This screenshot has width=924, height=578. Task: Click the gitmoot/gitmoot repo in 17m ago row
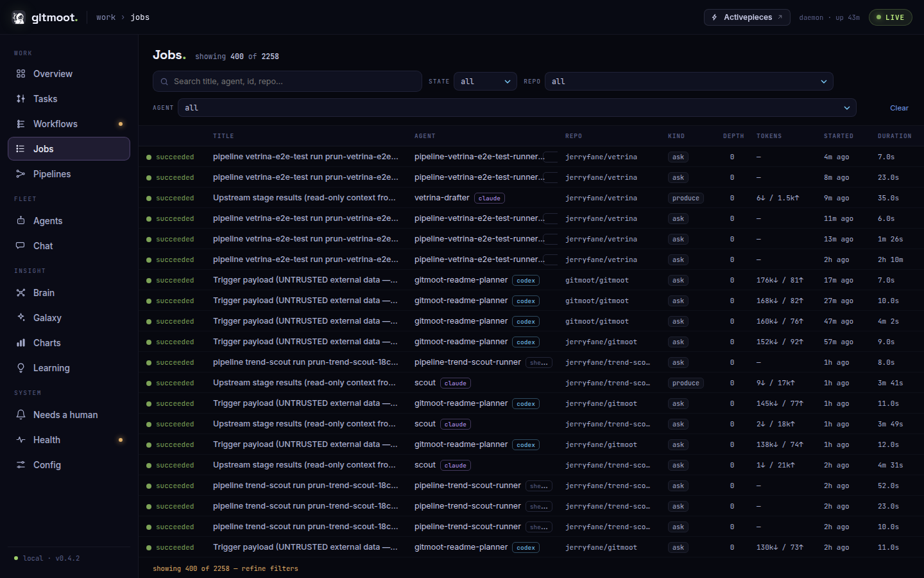(x=597, y=281)
